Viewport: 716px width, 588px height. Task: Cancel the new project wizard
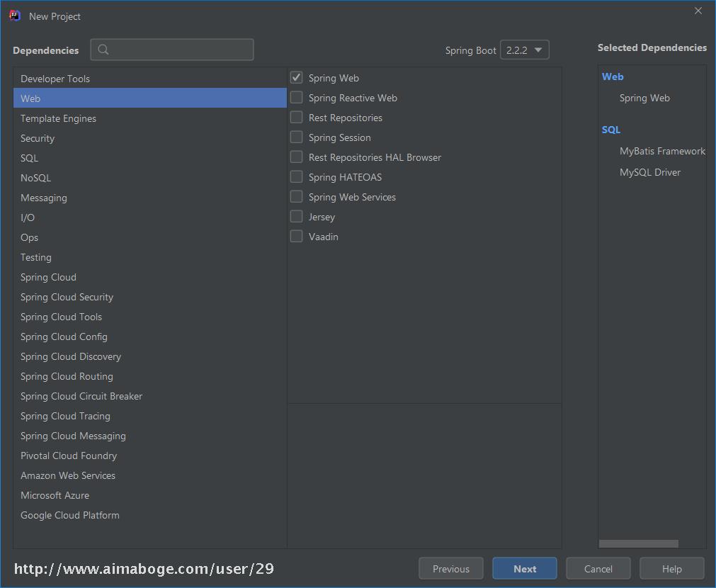point(598,569)
